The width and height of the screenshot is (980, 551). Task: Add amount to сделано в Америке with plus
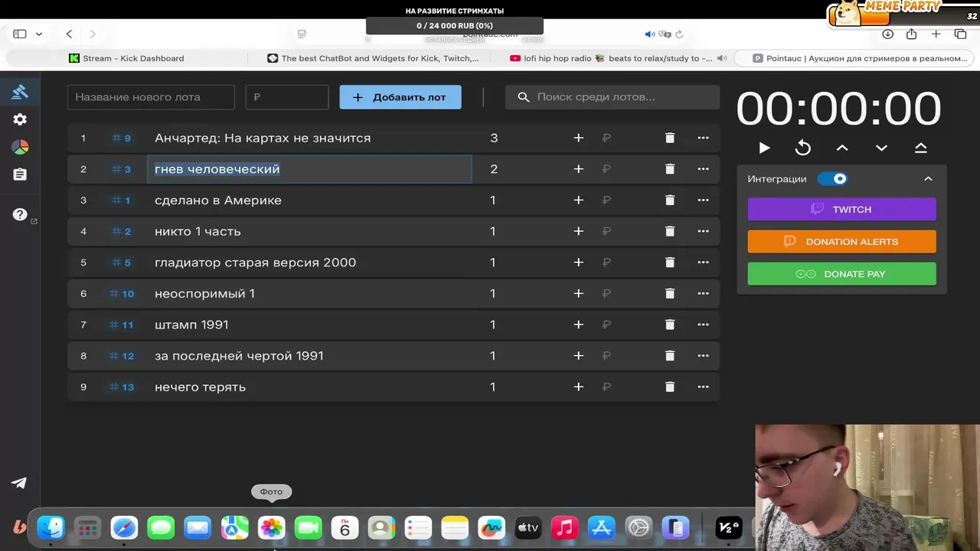579,201
